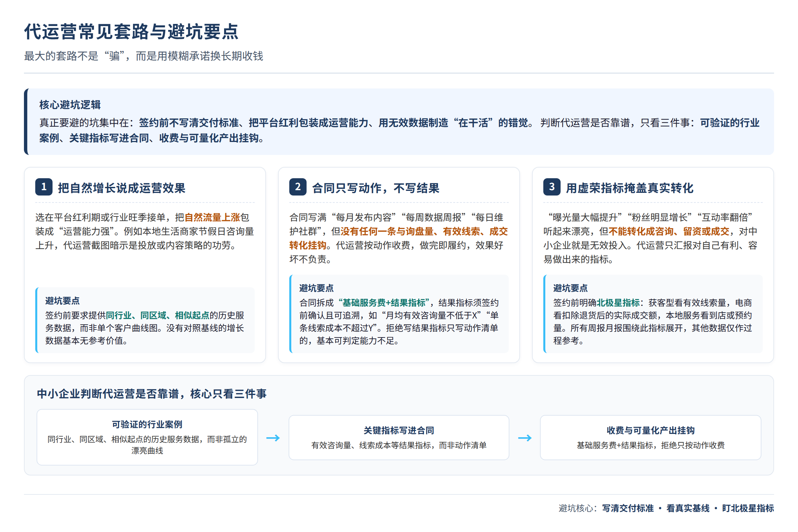Click heading 用虚荣指标掩盖真实转化
Image resolution: width=798 pixels, height=532 pixels.
pyautogui.click(x=630, y=188)
